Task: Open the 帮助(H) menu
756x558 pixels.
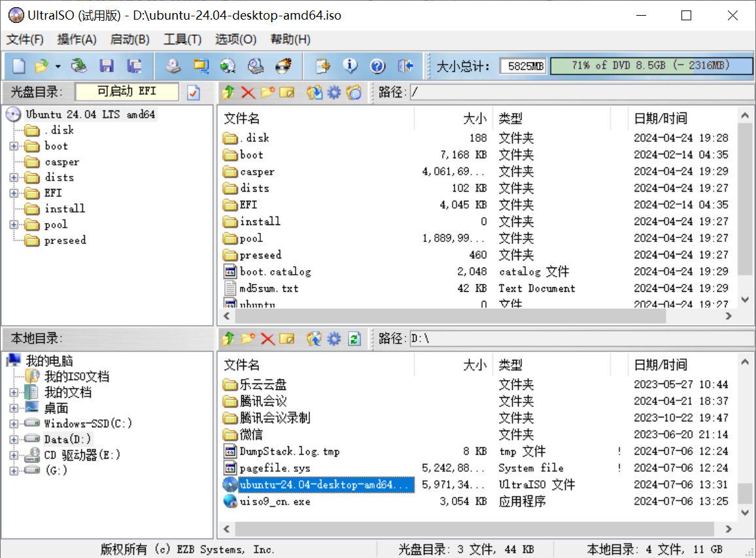Action: [x=290, y=39]
